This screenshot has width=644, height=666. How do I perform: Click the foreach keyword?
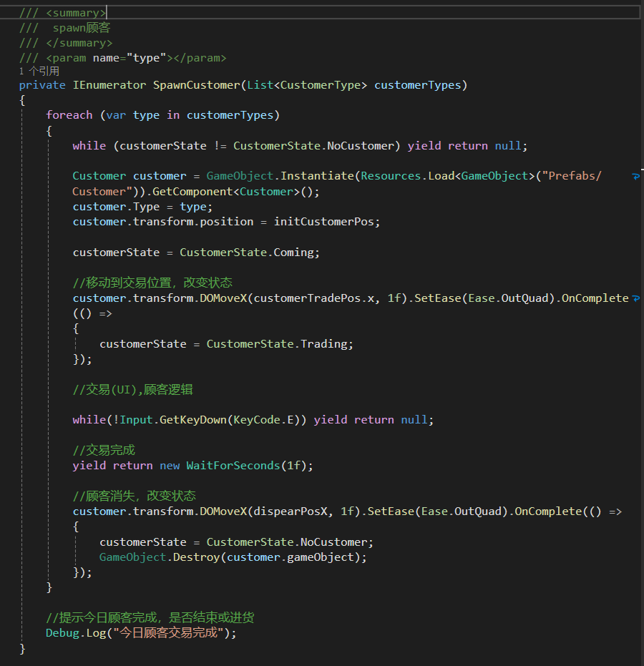pyautogui.click(x=69, y=115)
